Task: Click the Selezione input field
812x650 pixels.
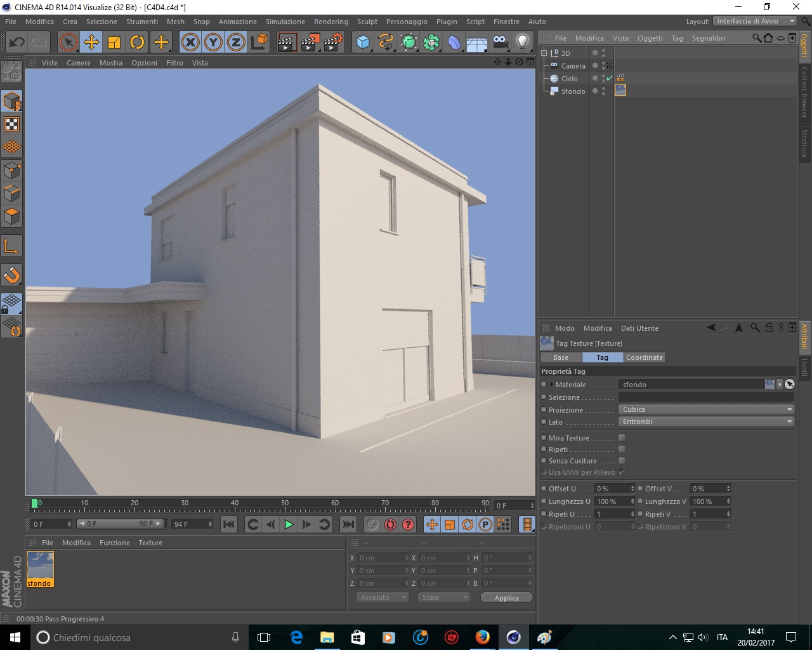Action: click(x=706, y=397)
